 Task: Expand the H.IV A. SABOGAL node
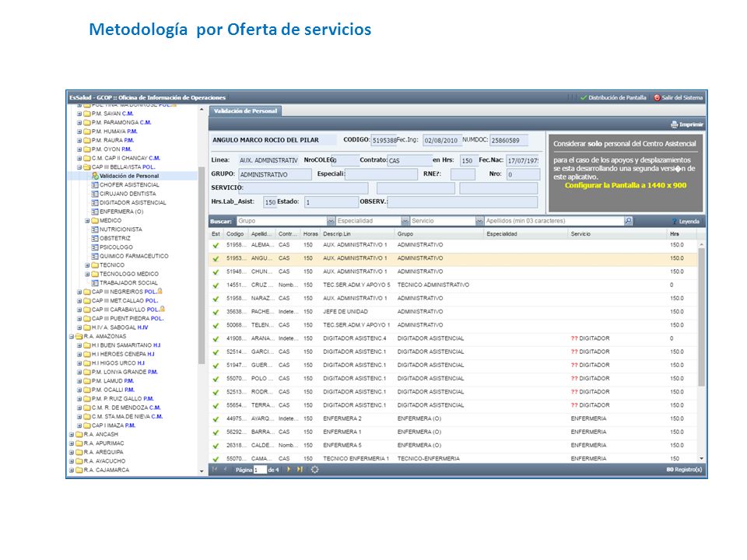tap(79, 327)
